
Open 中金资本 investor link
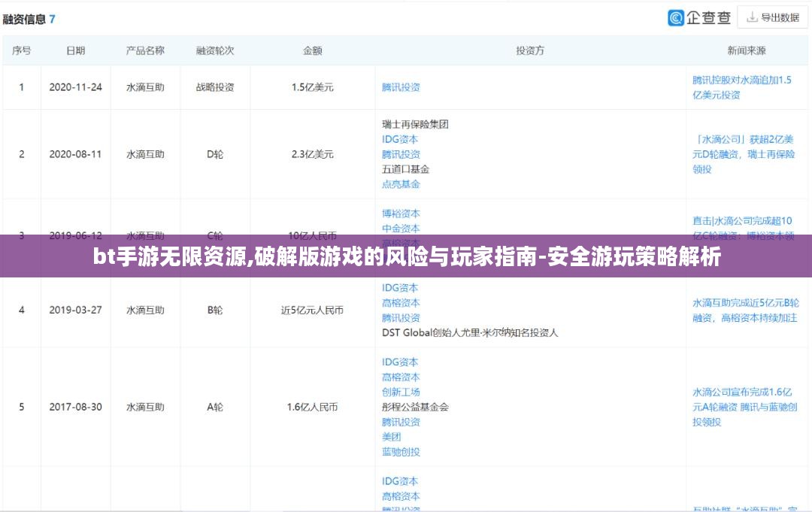pos(401,229)
